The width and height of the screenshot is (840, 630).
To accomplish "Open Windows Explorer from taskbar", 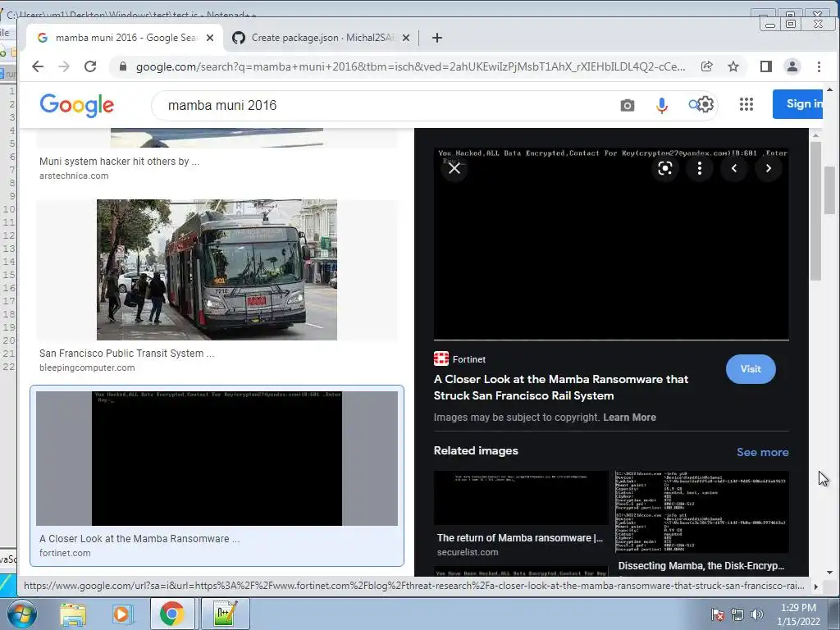I will tap(73, 614).
